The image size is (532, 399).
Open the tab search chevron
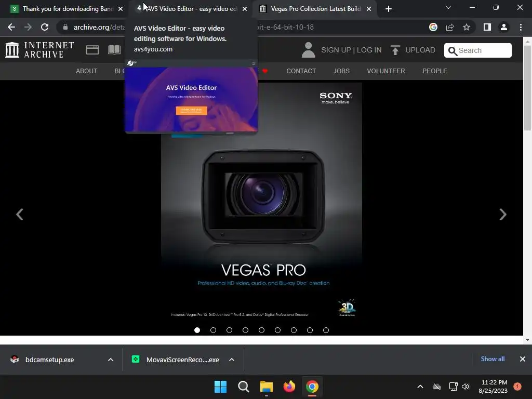click(x=448, y=7)
